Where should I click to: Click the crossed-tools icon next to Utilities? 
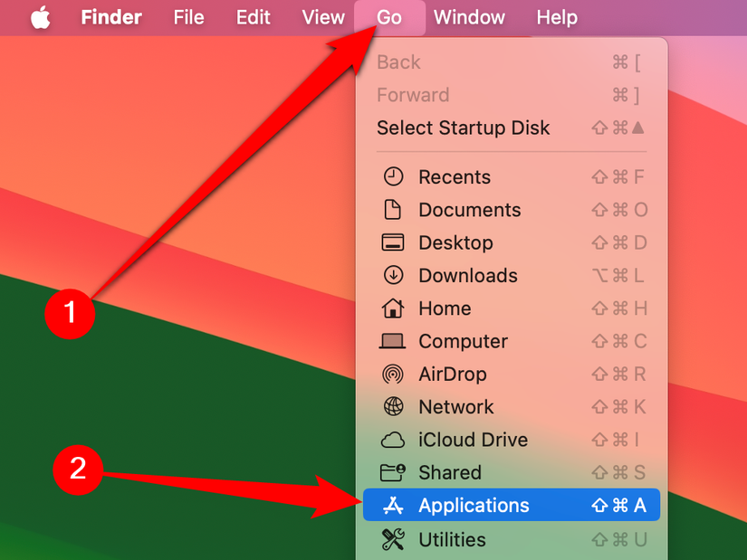click(x=393, y=539)
